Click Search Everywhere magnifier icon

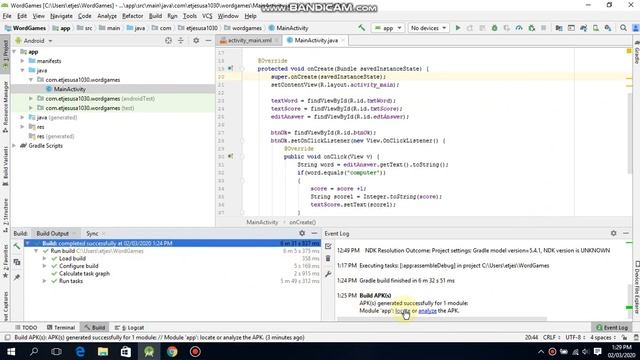(x=623, y=28)
